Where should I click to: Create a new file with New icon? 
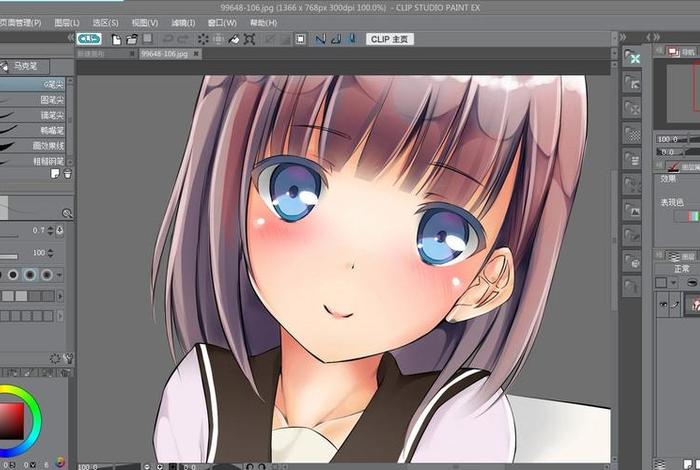(117, 40)
